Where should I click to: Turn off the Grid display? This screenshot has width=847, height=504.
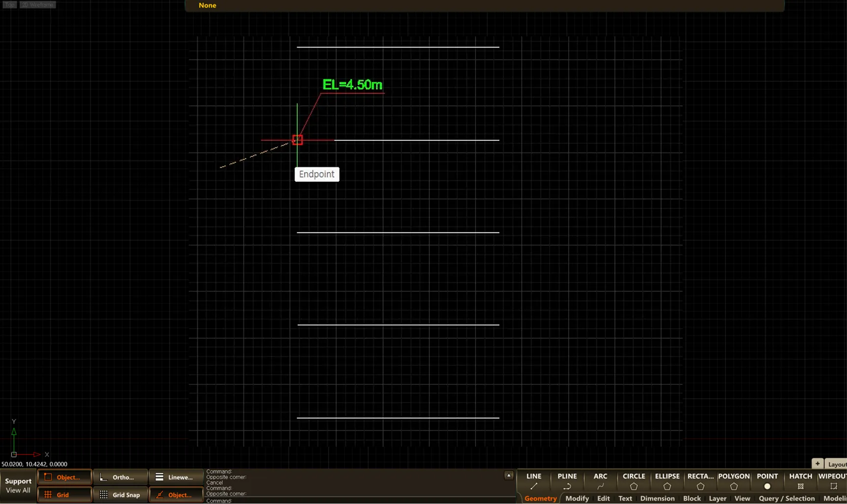64,495
